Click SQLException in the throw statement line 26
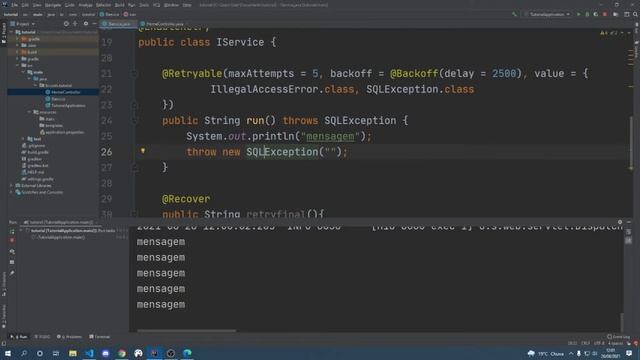Viewport: 640px width, 360px height. pos(282,152)
